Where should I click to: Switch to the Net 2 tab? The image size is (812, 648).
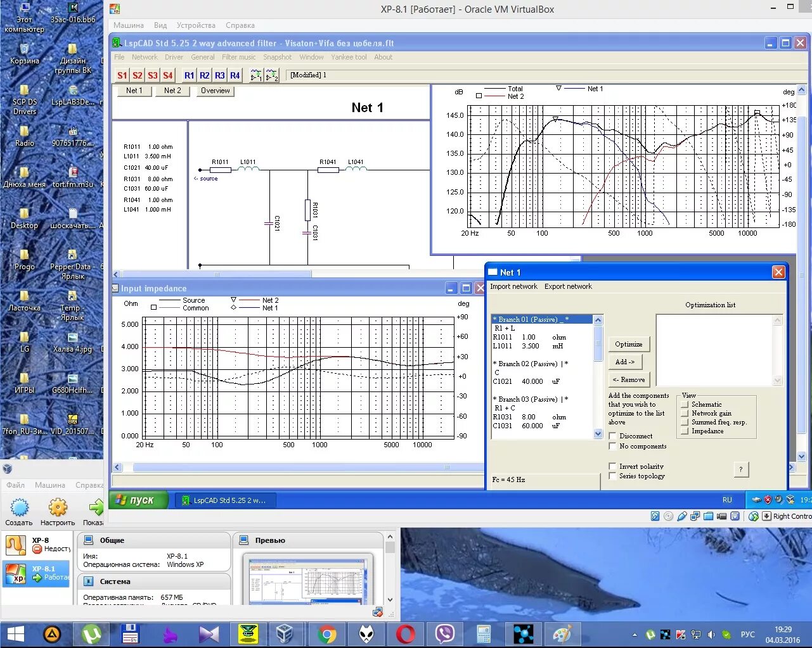(x=172, y=91)
